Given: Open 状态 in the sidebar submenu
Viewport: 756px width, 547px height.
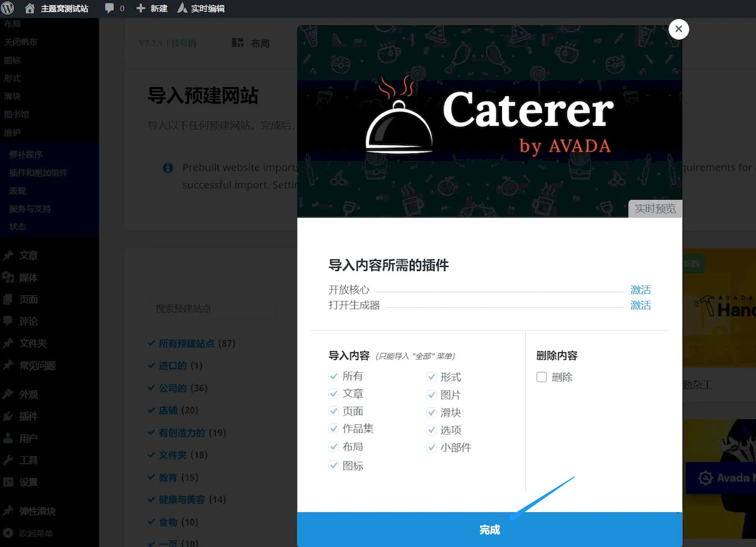Looking at the screenshot, I should tap(17, 226).
